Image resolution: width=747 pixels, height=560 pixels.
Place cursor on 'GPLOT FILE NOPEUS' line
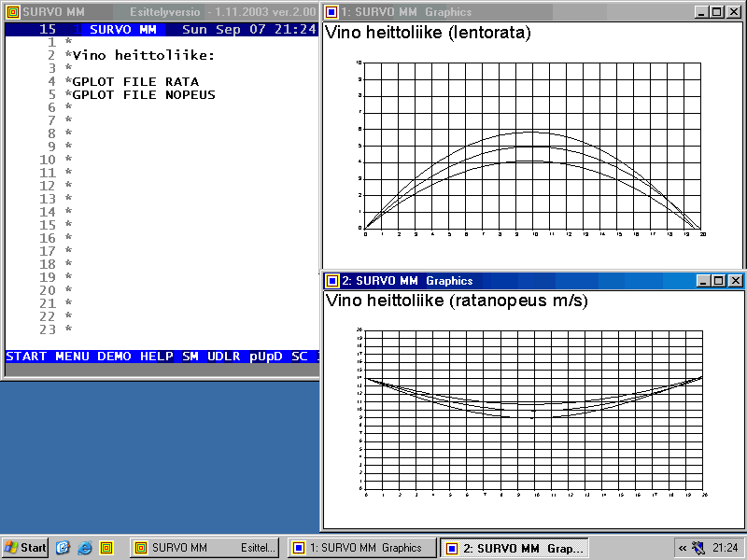tap(144, 95)
